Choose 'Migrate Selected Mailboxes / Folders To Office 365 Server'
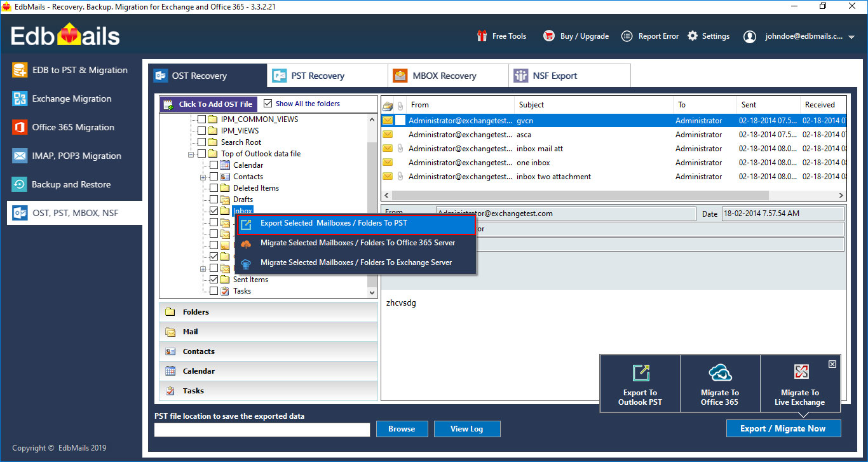Image resolution: width=868 pixels, height=462 pixels. [356, 243]
